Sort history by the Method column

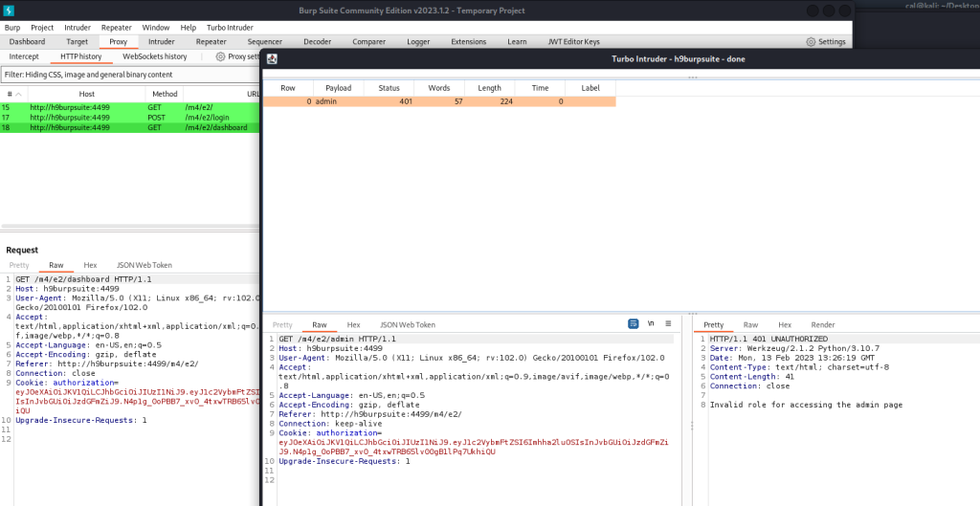(x=165, y=94)
